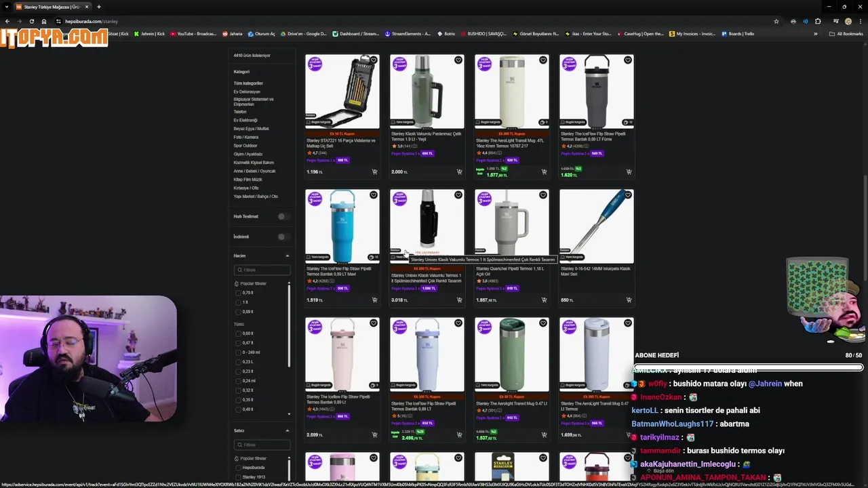Click the browser address bar URL
Screen dimensions: 868x488
(92, 21)
